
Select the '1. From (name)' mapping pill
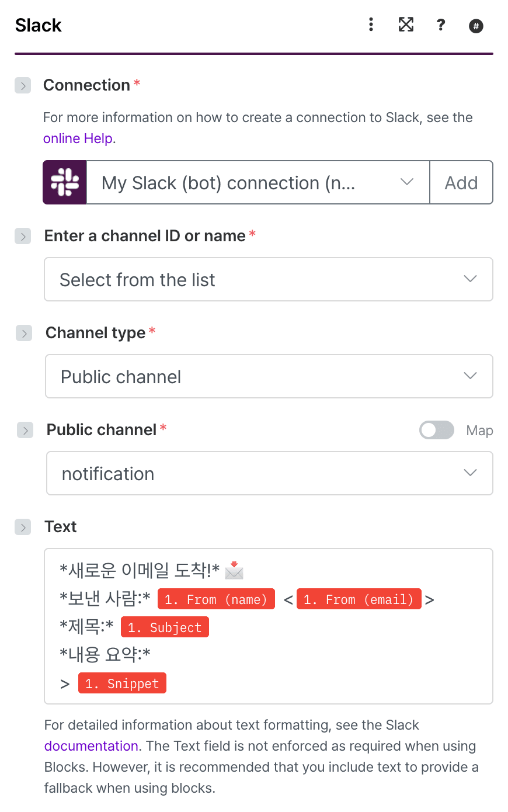pos(216,599)
